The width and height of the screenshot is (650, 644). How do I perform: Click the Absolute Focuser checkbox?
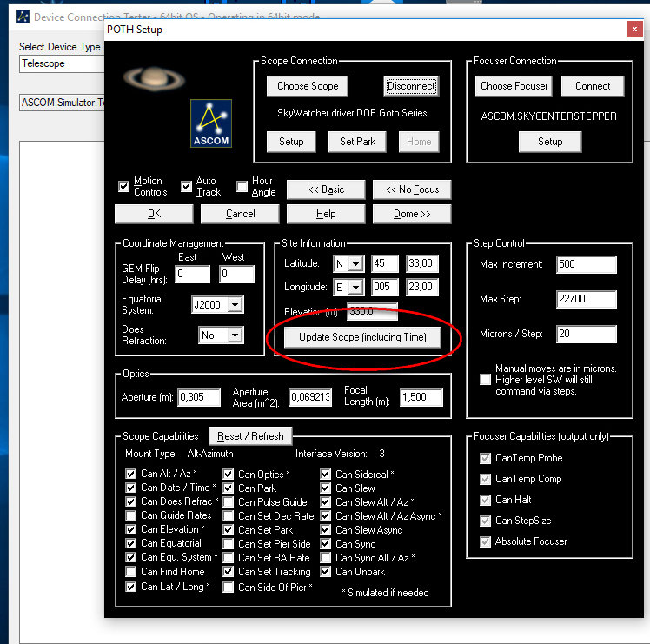pyautogui.click(x=486, y=541)
